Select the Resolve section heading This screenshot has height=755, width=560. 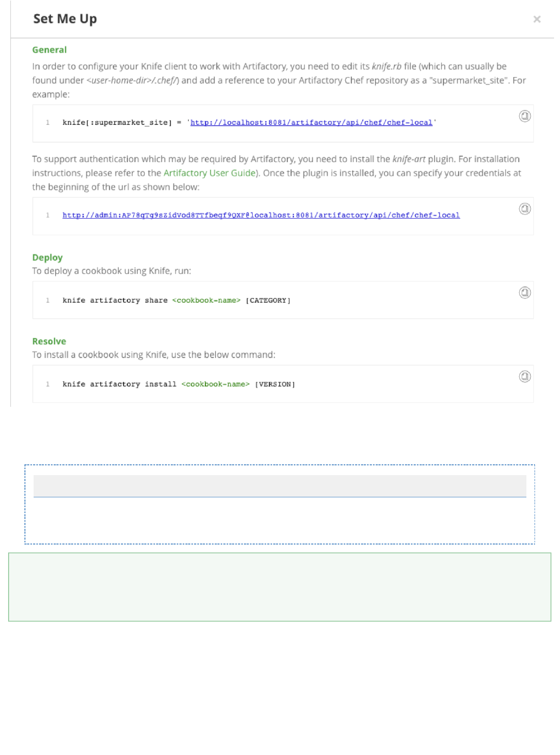[49, 341]
